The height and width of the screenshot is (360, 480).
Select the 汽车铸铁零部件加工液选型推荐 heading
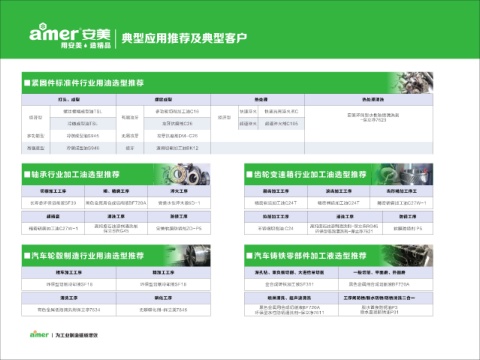tap(310, 256)
